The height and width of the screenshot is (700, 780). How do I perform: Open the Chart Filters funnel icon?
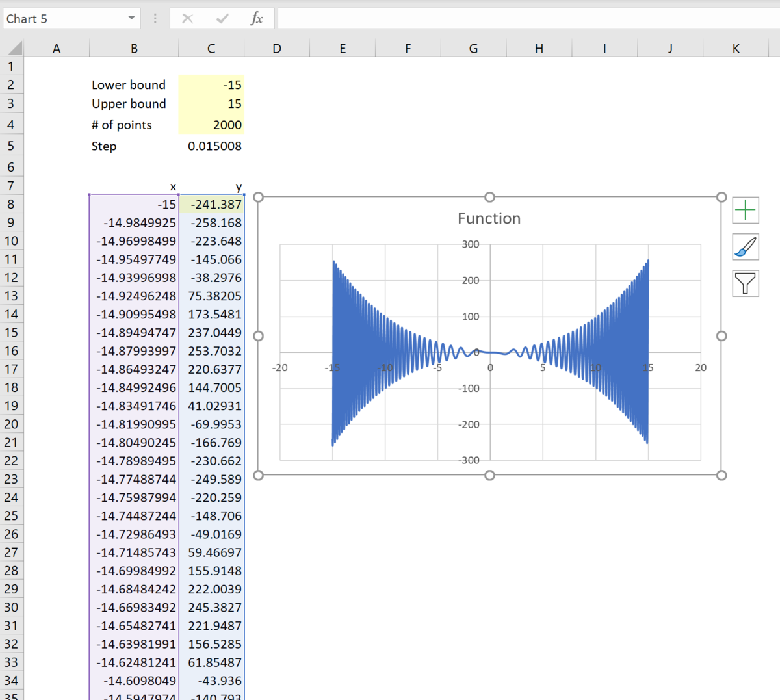pyautogui.click(x=745, y=283)
